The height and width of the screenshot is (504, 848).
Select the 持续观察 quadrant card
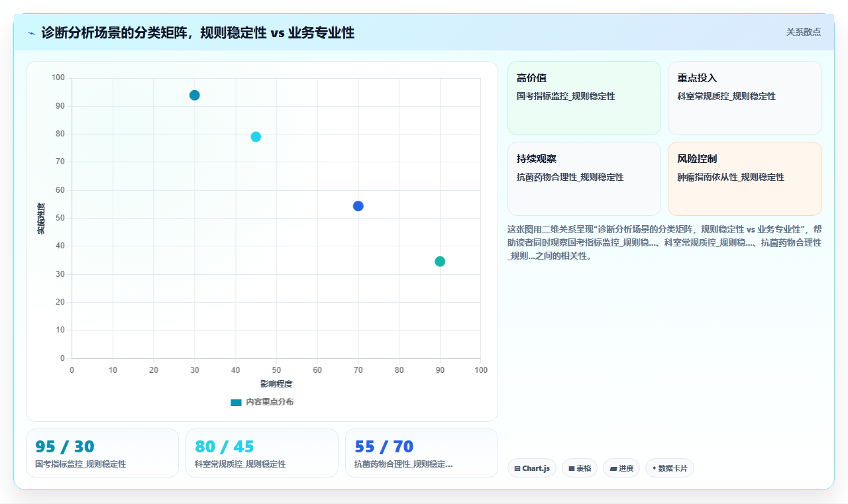pos(584,179)
